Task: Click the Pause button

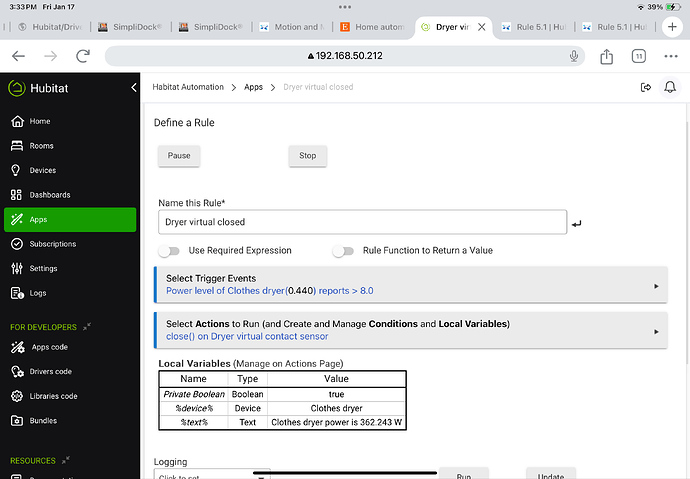Action: click(179, 156)
